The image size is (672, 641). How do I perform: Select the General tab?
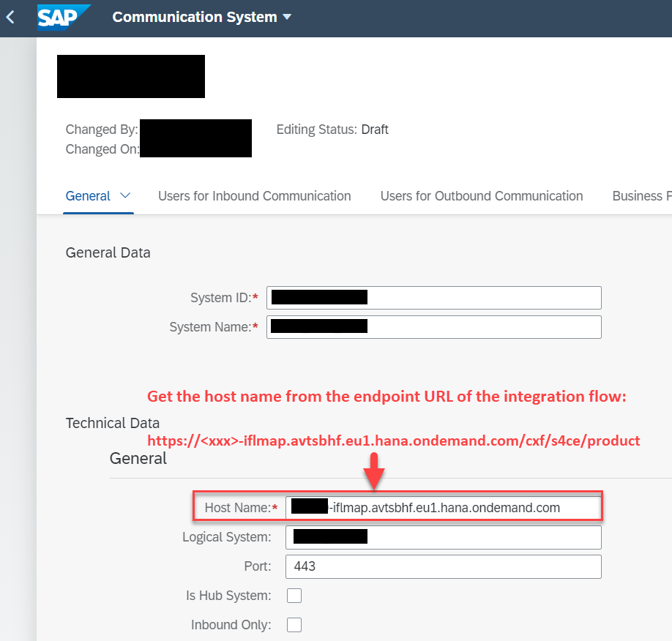[88, 196]
